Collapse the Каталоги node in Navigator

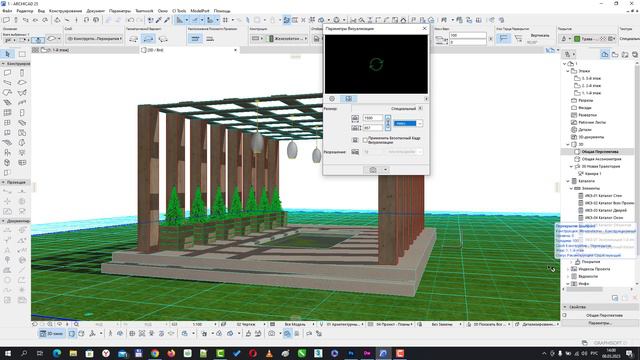[x=568, y=181]
